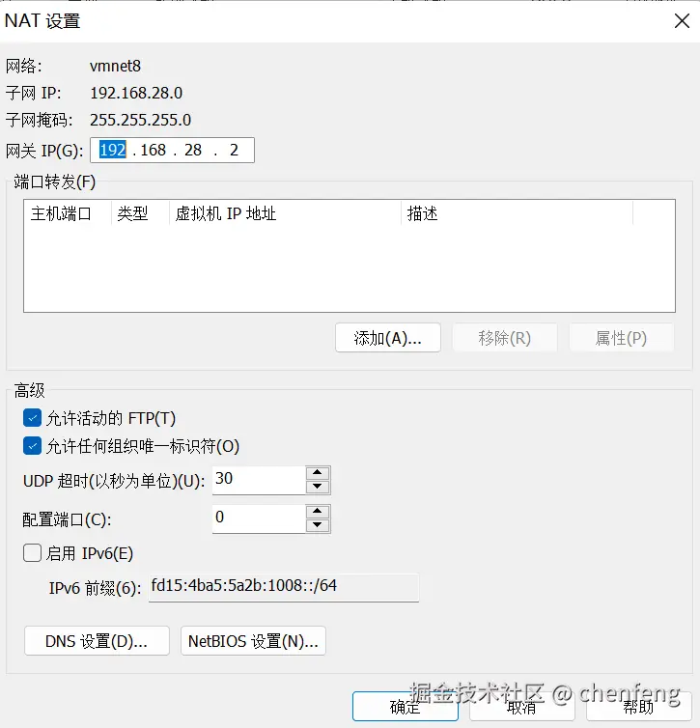The width and height of the screenshot is (700, 728).
Task: Click the IPv6 前缀 field
Action: (284, 587)
